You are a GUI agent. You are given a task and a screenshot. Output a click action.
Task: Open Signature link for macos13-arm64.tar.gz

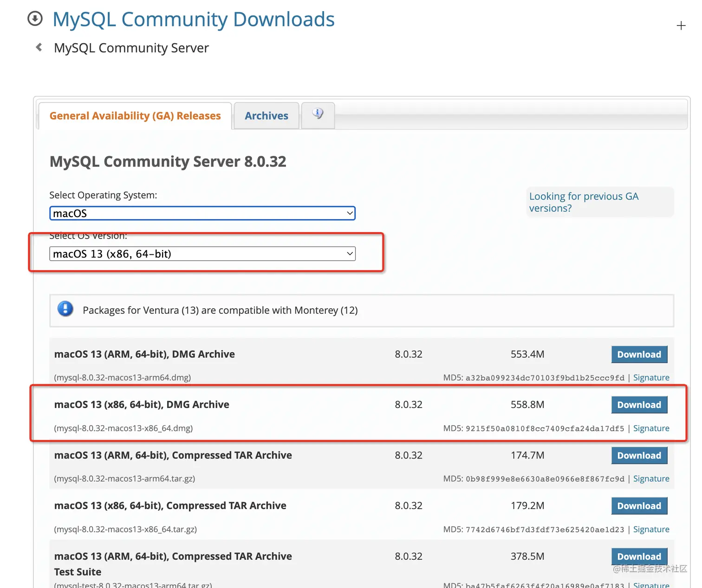[x=651, y=479]
